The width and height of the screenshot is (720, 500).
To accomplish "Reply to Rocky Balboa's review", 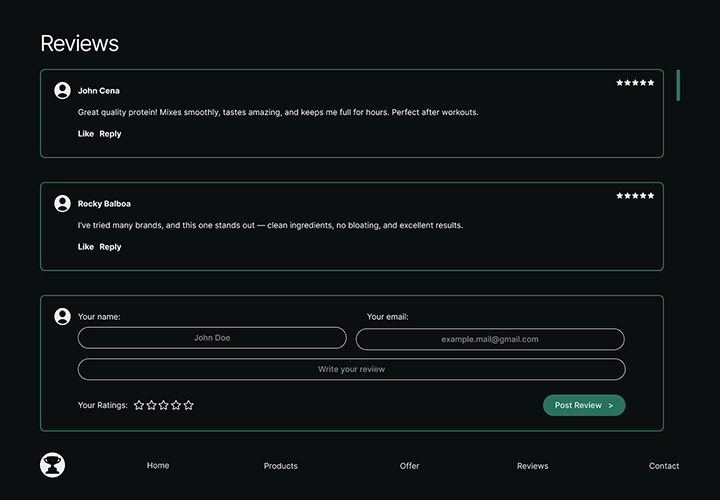I will [x=110, y=247].
